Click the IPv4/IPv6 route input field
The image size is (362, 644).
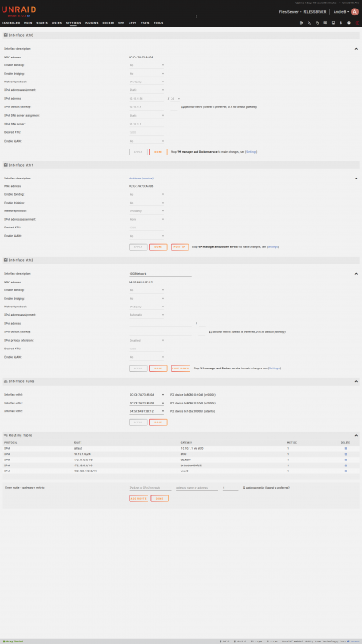tap(150, 488)
